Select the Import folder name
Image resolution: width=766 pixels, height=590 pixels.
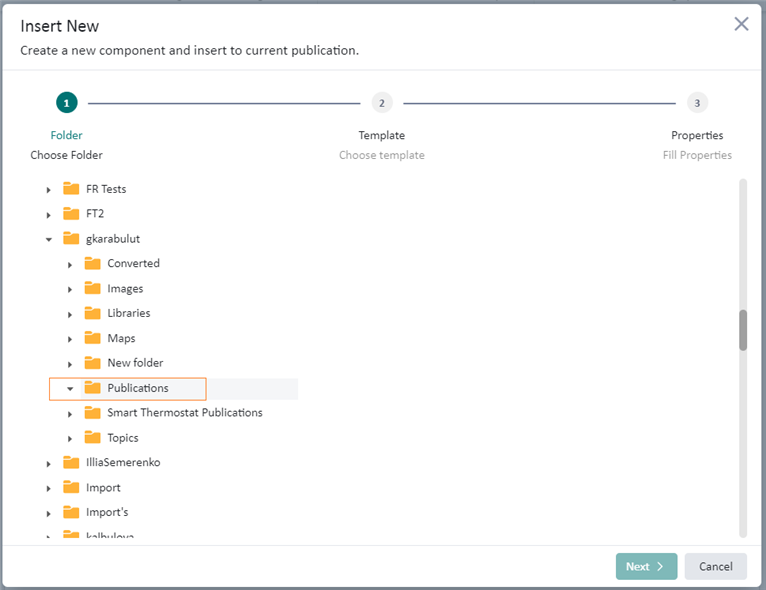coord(103,488)
